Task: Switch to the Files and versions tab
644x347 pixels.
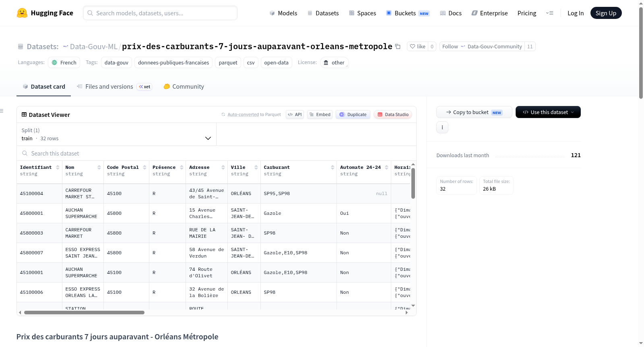Action: pos(114,87)
